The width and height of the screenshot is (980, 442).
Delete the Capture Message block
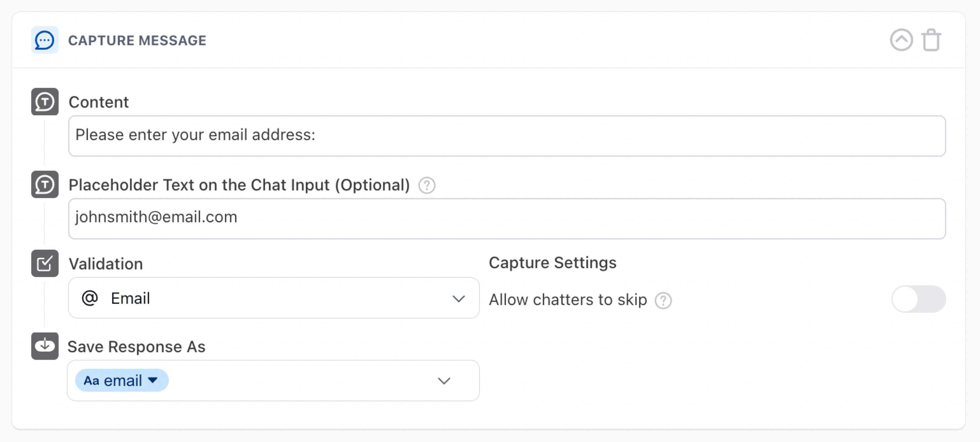pos(931,40)
